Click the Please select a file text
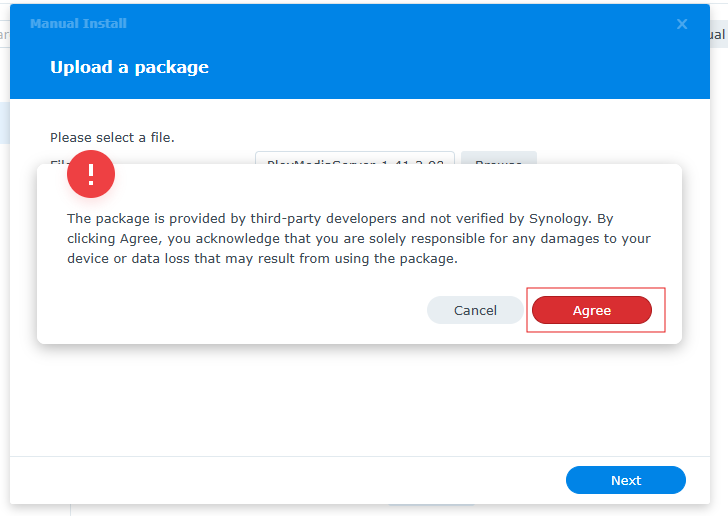Image resolution: width=728 pixels, height=516 pixels. pyautogui.click(x=112, y=137)
